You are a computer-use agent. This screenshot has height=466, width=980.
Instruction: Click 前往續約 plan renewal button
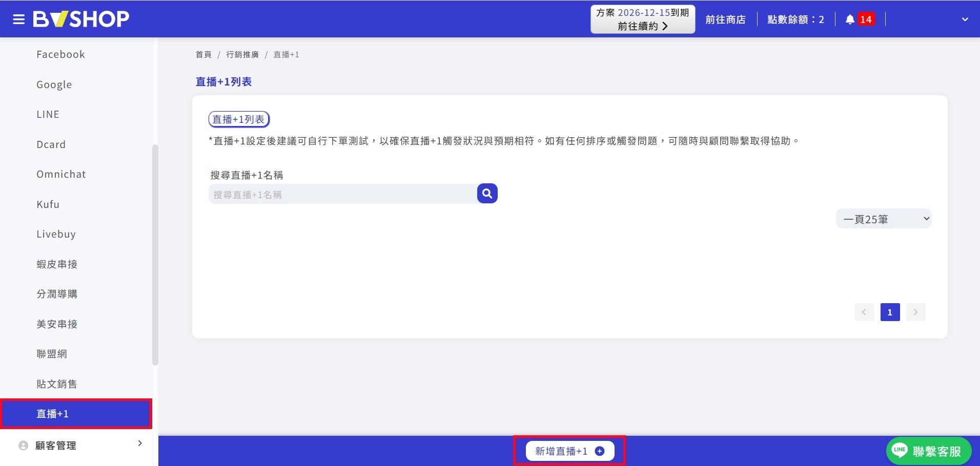(643, 19)
